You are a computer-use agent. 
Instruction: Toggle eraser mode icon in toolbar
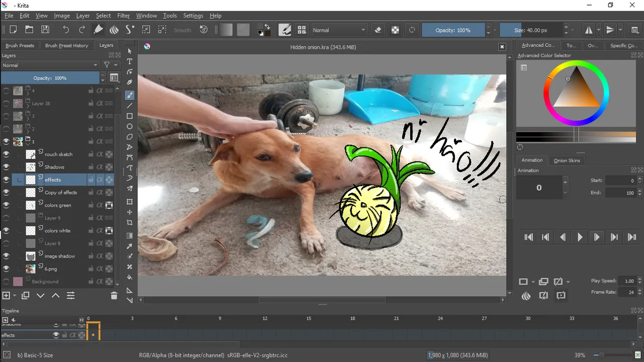[378, 30]
